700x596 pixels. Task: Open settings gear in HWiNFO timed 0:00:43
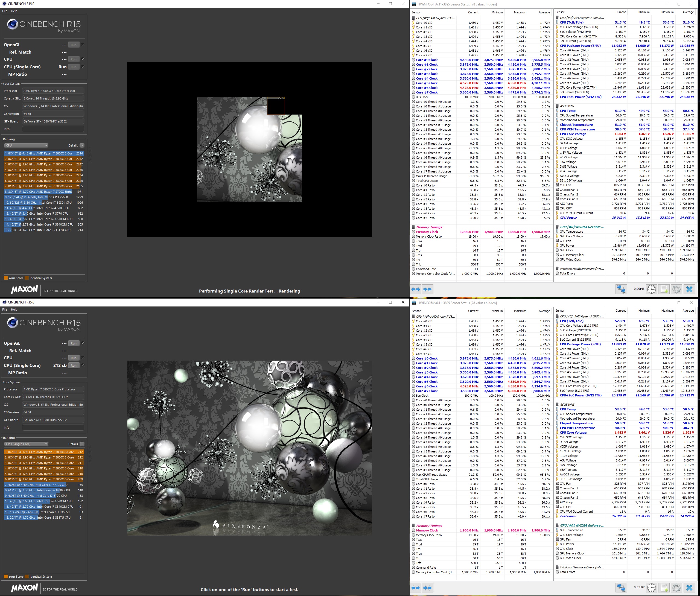(x=676, y=289)
